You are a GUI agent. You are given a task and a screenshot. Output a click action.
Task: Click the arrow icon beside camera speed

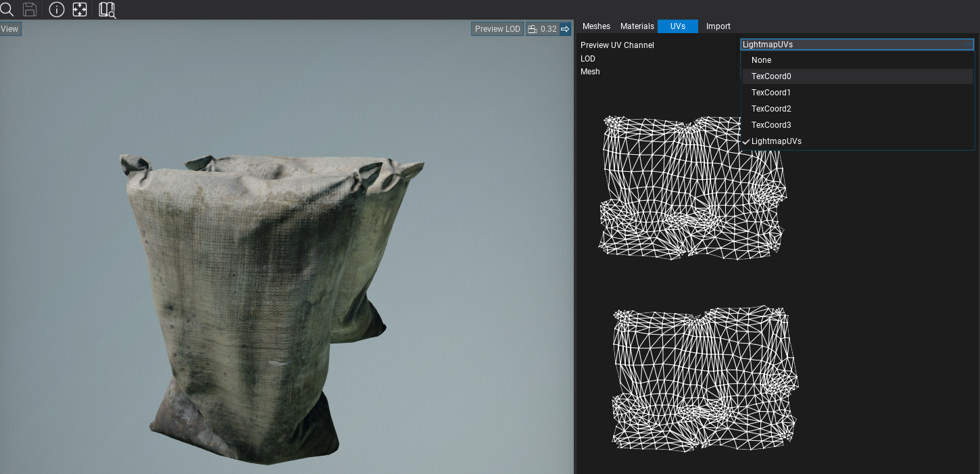[566, 29]
